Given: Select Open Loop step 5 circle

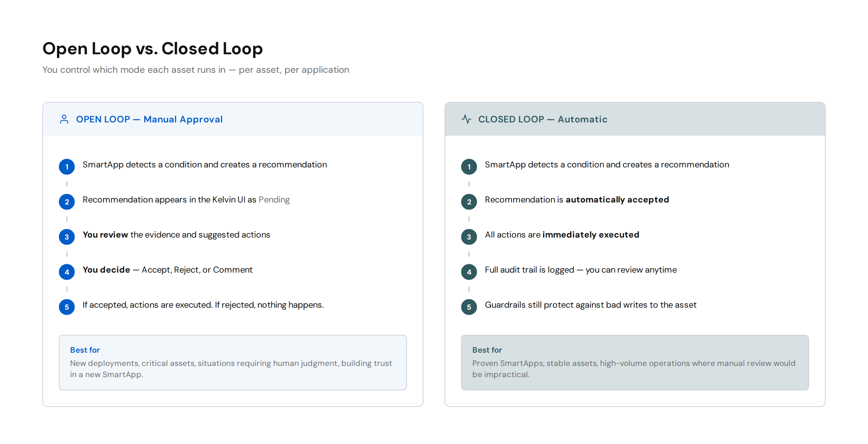Looking at the screenshot, I should (x=67, y=307).
